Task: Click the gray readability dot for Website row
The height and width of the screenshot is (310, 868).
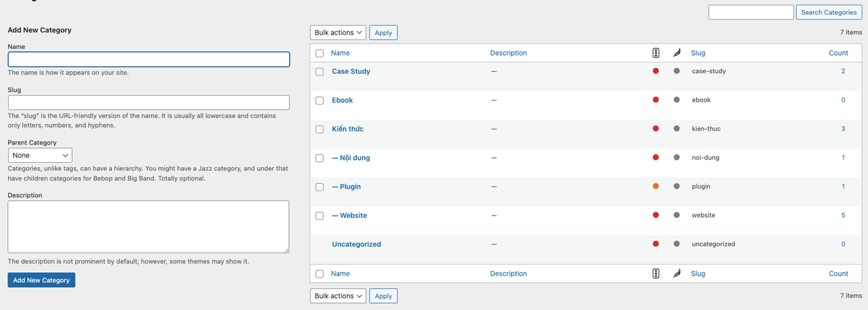Action: (676, 215)
